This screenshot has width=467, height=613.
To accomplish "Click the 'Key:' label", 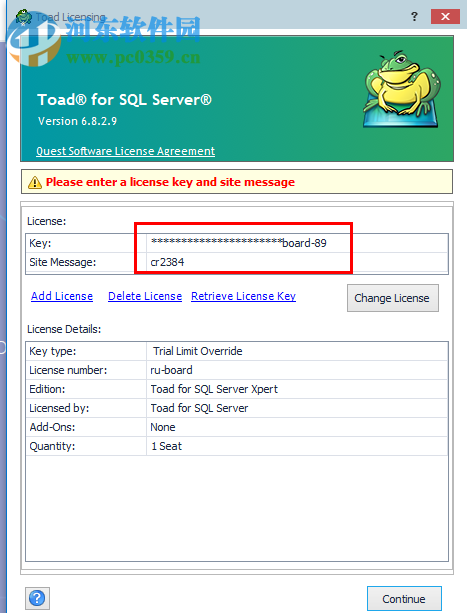I will pyautogui.click(x=40, y=243).
